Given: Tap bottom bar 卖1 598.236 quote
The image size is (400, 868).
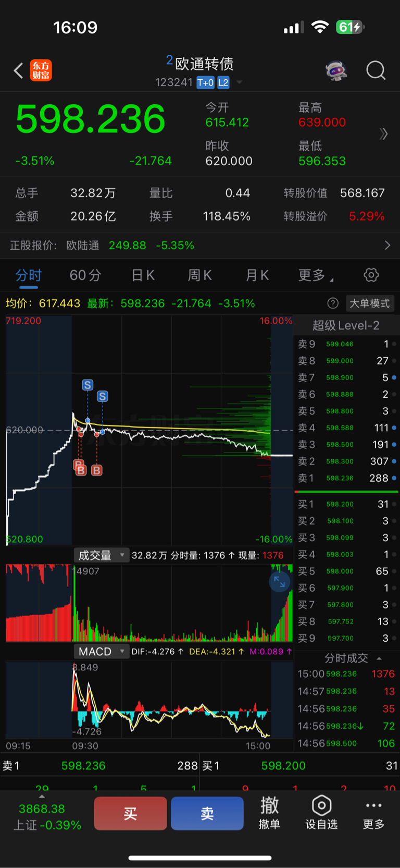Looking at the screenshot, I should click(99, 766).
